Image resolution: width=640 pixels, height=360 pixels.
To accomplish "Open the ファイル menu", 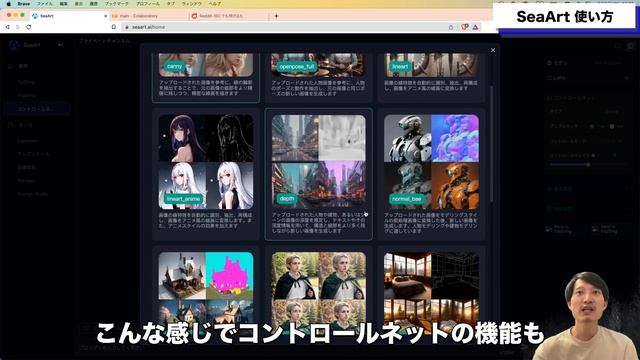I will click(45, 4).
